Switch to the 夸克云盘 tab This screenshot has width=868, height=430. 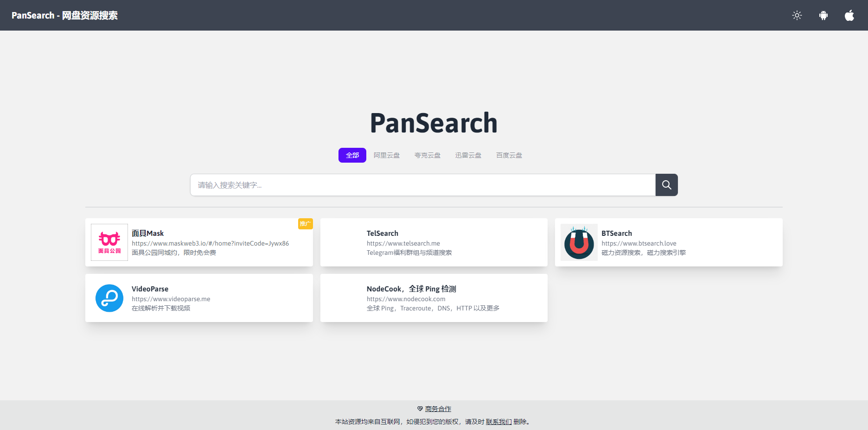tap(428, 155)
